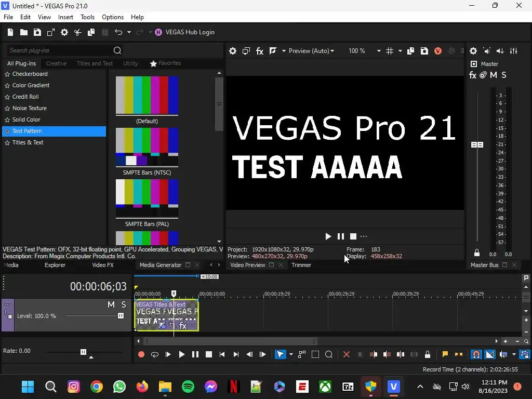The width and height of the screenshot is (532, 399).
Task: Open the Preview (Auto) quality dropdown
Action: point(312,51)
